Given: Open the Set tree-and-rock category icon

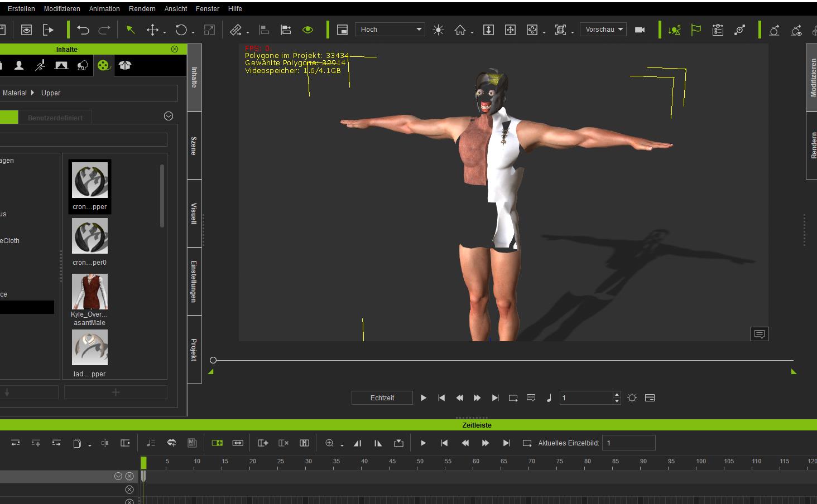Looking at the screenshot, I should [x=83, y=66].
